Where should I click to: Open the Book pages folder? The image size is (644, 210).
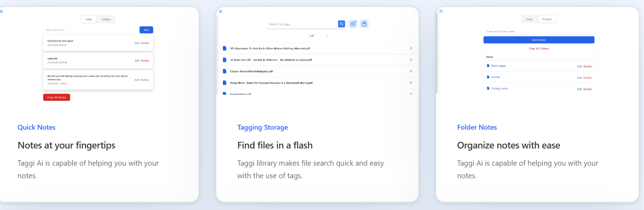coord(498,66)
